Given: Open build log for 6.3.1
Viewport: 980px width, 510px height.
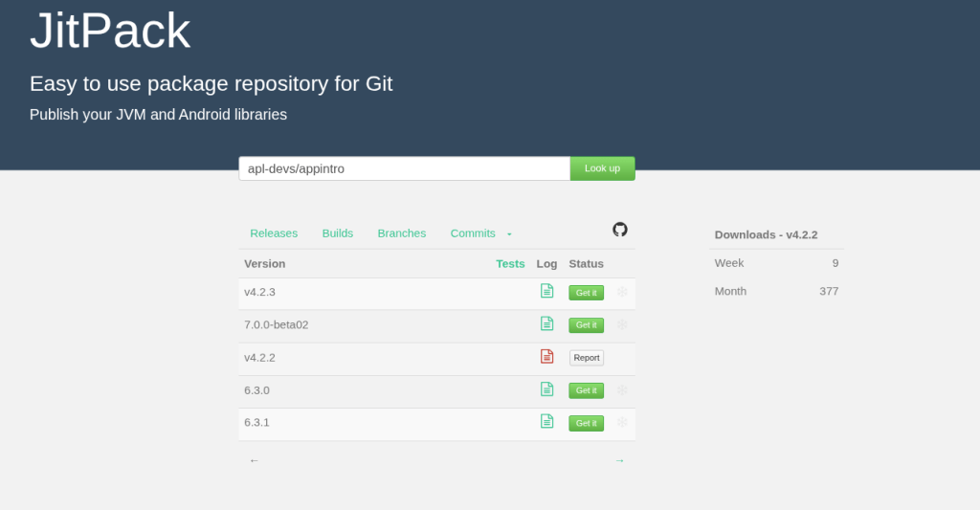Looking at the screenshot, I should (546, 421).
